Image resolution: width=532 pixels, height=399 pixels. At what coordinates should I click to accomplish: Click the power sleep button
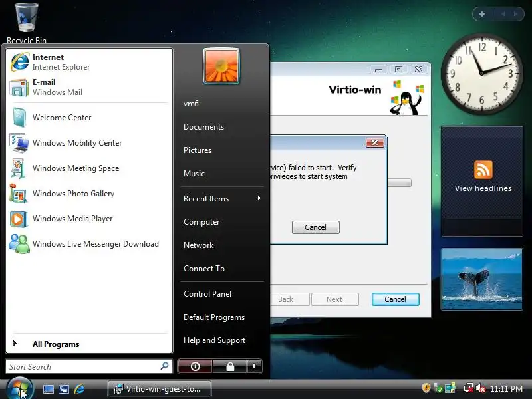click(x=195, y=366)
